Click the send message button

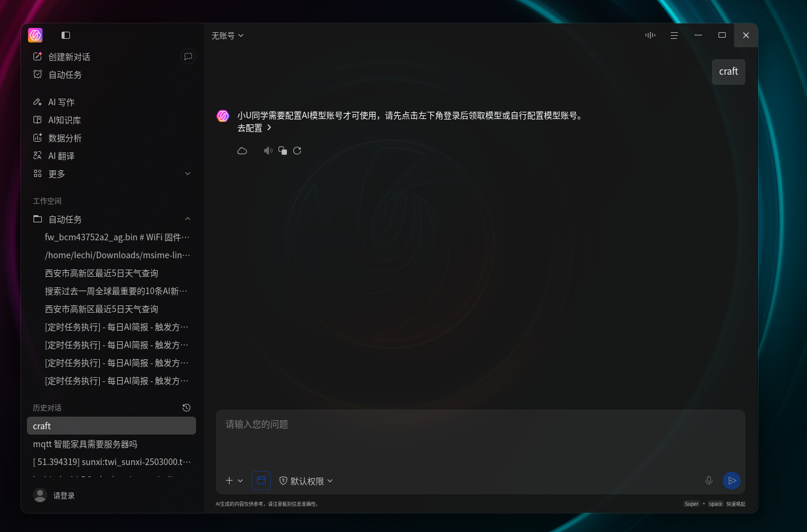[x=732, y=481]
